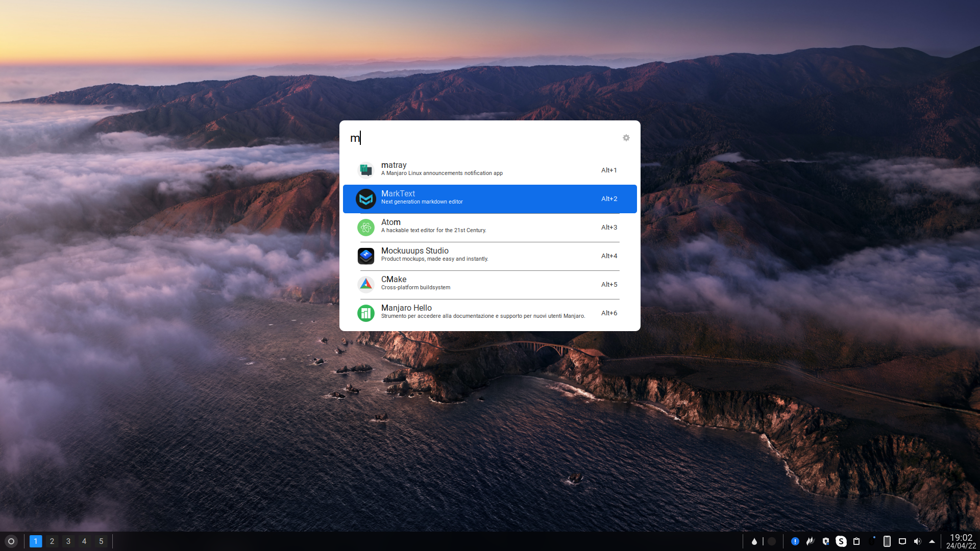Click the color picker droplet icon

click(x=754, y=541)
